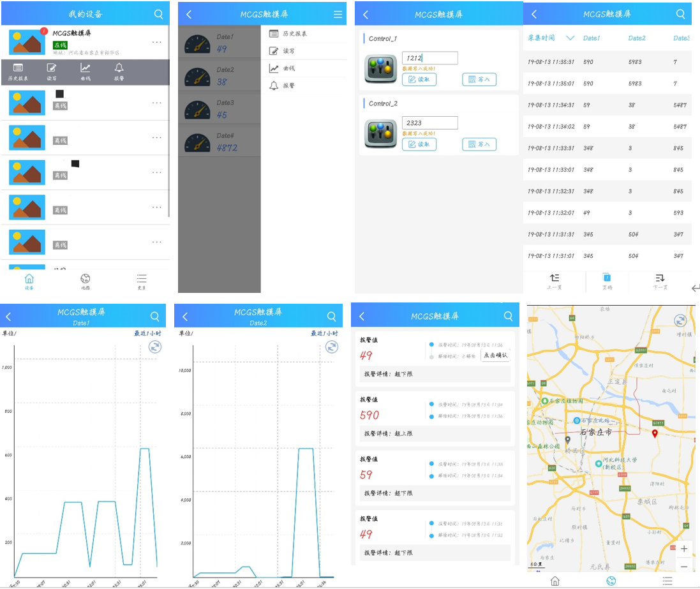Switch to 地图 tab on device list

pos(86,282)
